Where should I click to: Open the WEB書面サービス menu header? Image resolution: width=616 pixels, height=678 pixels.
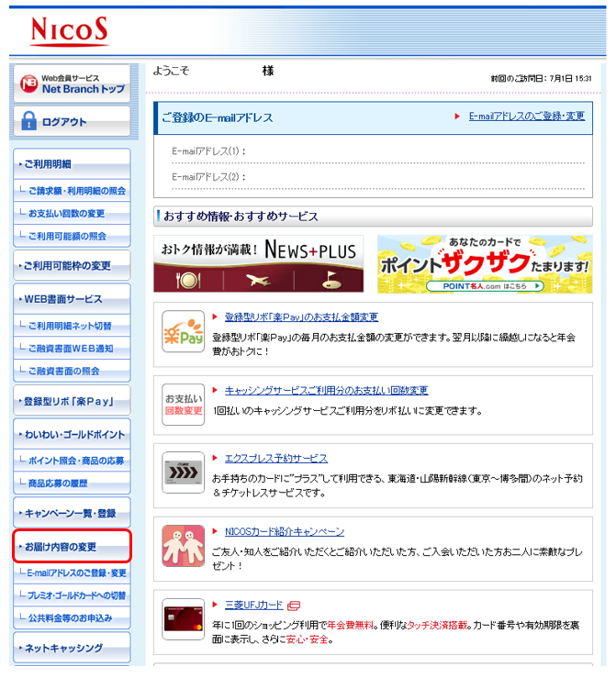coord(72,299)
